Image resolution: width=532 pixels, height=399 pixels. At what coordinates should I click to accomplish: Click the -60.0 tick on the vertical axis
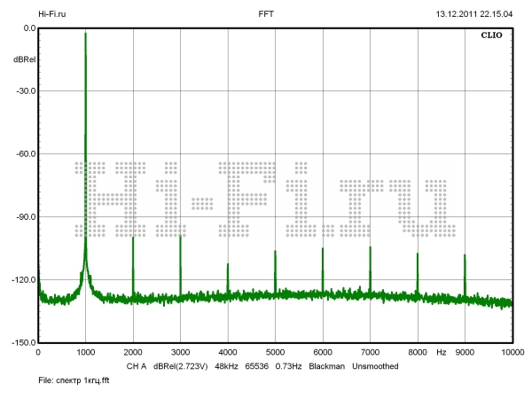(x=24, y=154)
